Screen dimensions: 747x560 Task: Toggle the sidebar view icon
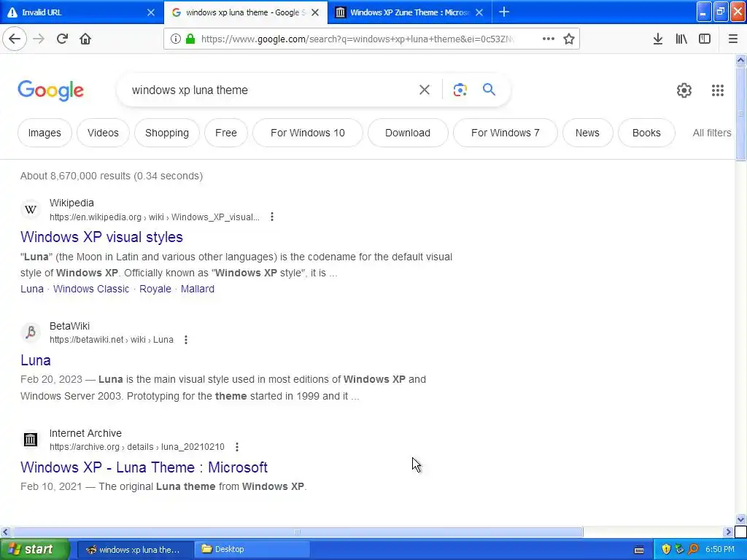(x=705, y=39)
